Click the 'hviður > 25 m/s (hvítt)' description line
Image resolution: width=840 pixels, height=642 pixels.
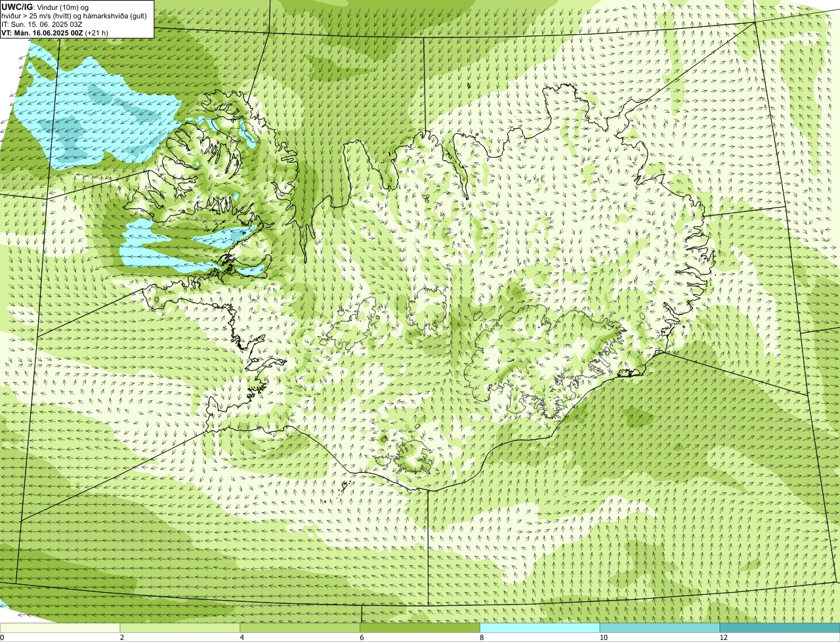(x=73, y=16)
